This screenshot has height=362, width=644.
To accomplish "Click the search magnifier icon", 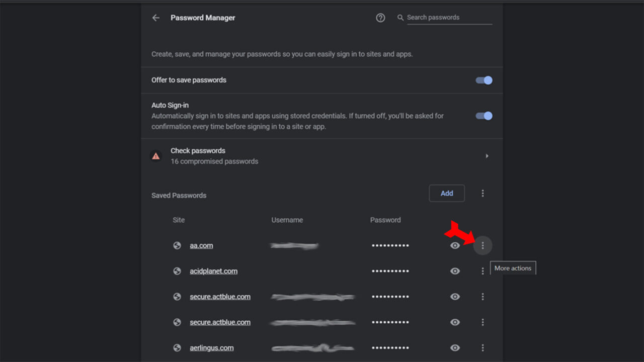I will [x=400, y=17].
